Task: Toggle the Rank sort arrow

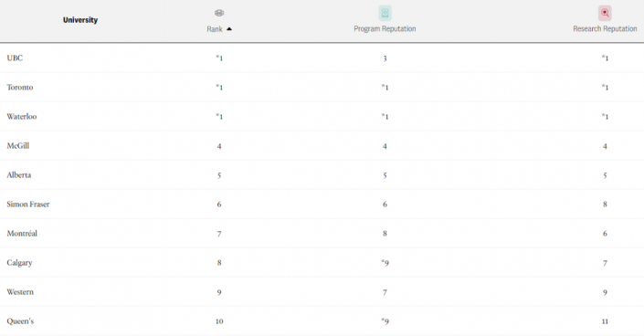Action: click(x=229, y=29)
